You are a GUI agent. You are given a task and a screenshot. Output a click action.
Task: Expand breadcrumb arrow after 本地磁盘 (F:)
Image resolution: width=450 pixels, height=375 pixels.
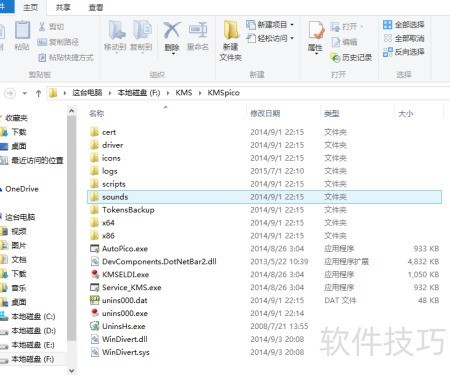(x=168, y=93)
